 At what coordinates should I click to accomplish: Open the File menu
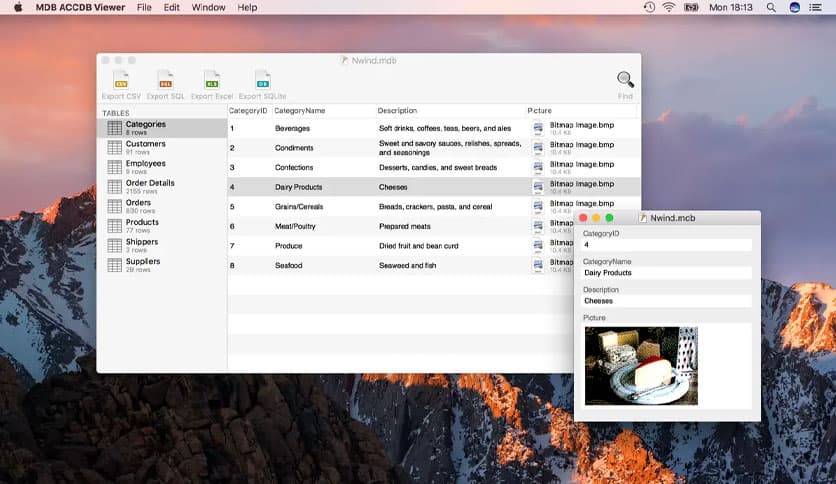click(144, 7)
